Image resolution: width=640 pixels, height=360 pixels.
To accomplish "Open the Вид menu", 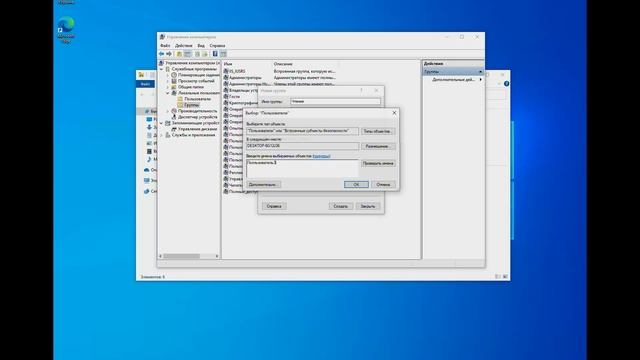I will click(x=201, y=46).
